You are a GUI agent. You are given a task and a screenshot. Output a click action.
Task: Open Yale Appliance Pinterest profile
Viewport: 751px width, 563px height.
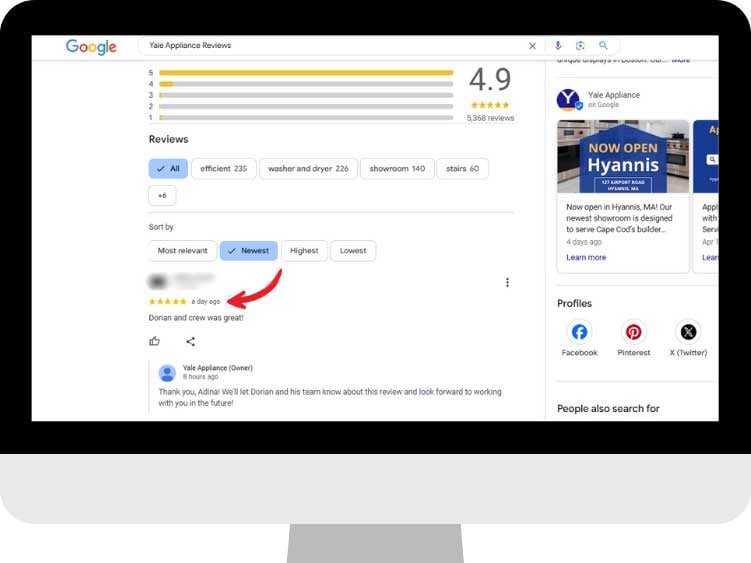point(633,333)
